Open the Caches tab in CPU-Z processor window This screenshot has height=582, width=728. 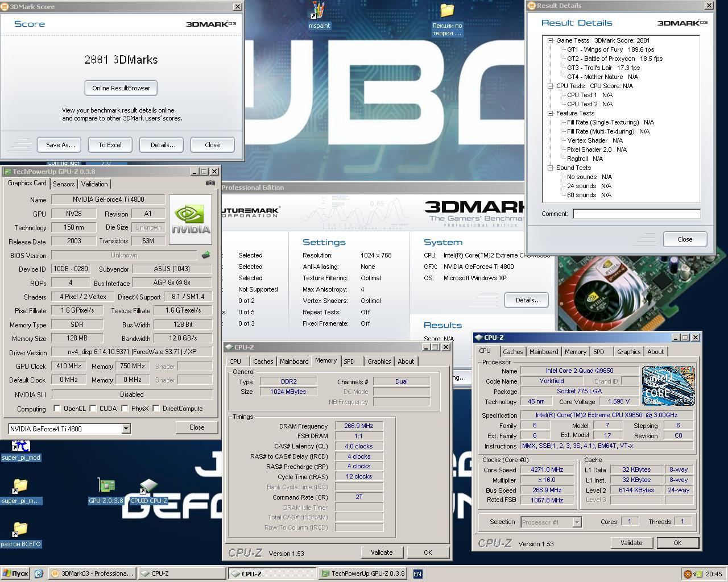[513, 352]
